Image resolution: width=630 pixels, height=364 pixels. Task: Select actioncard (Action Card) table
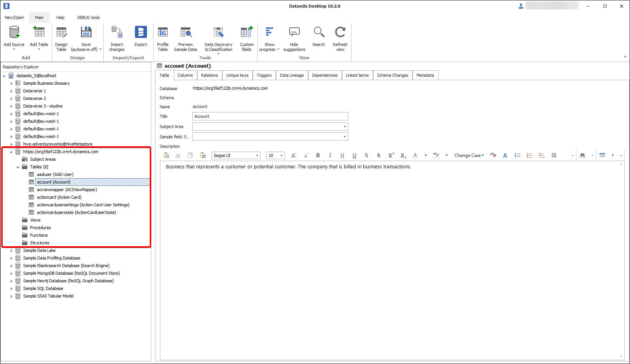click(x=59, y=197)
